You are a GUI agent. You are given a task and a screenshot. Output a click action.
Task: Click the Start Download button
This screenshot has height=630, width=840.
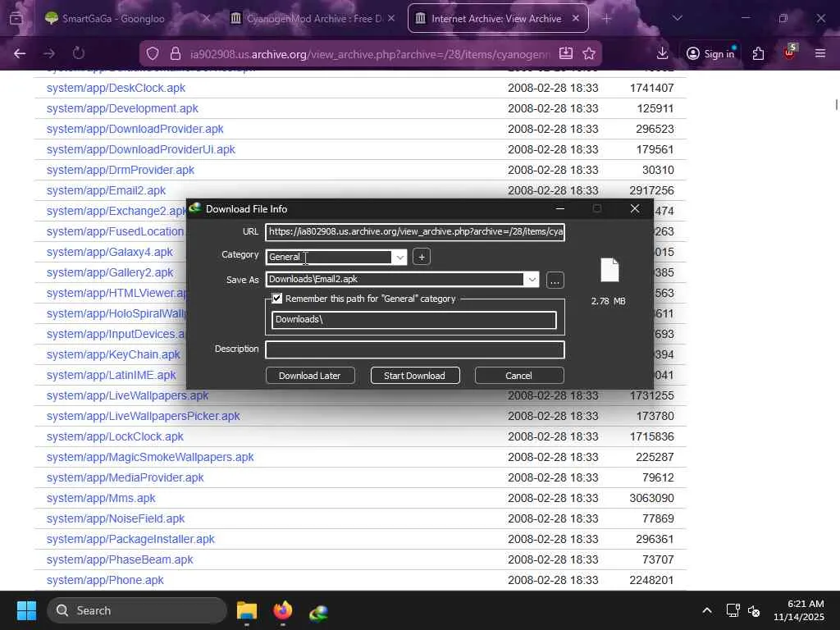click(414, 376)
